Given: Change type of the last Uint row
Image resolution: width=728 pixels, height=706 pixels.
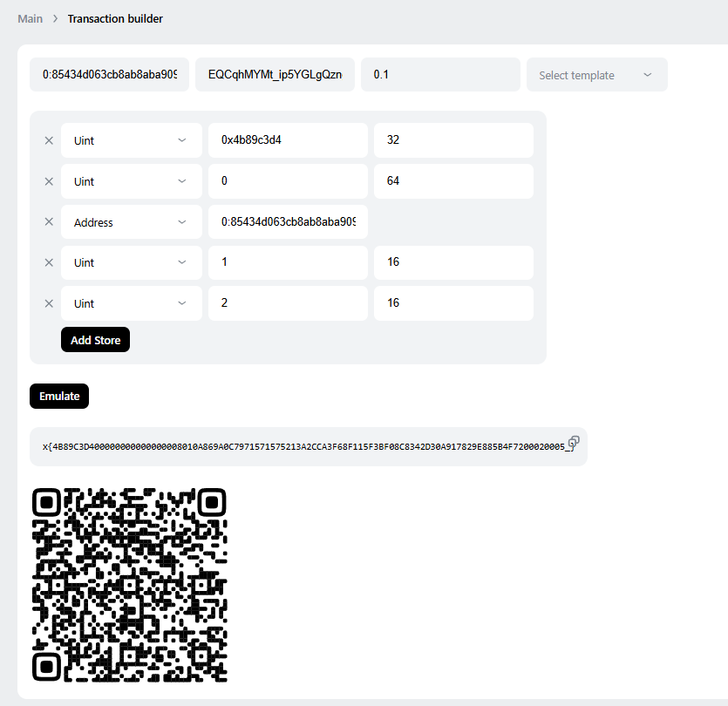Looking at the screenshot, I should tap(131, 303).
